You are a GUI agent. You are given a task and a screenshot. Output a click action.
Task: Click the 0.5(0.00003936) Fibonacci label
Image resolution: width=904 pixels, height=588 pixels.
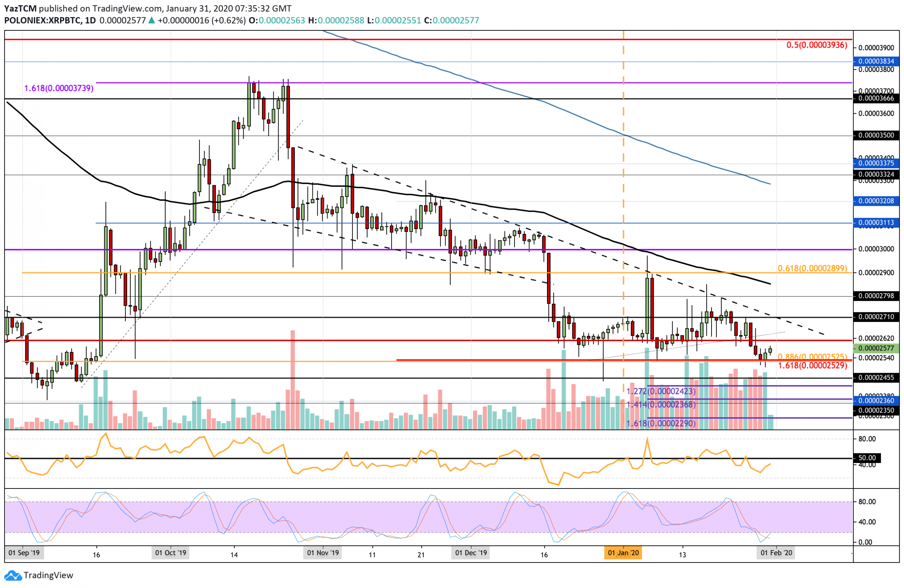pyautogui.click(x=817, y=45)
